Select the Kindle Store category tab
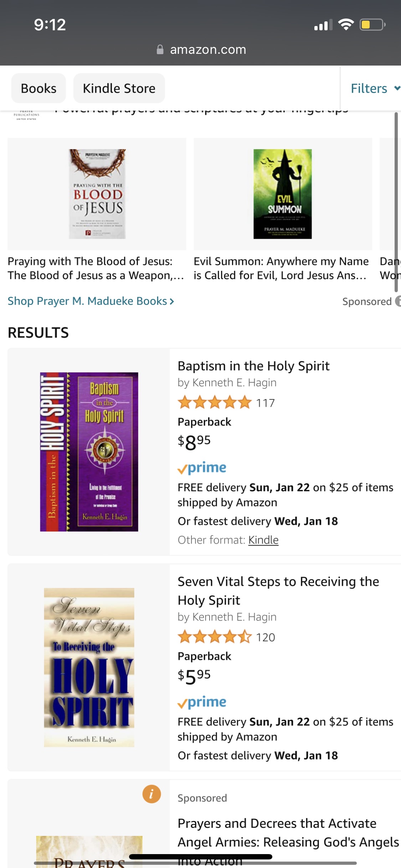This screenshot has height=868, width=401. coord(119,88)
